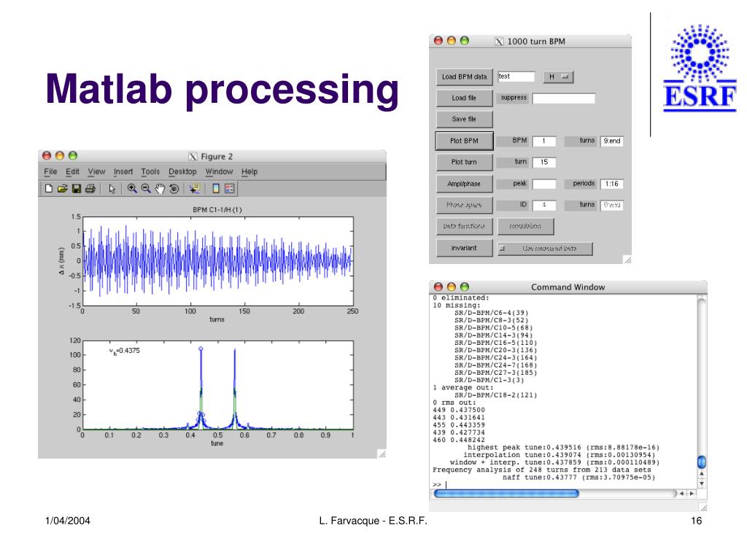Close the 1000 turn BPM window
This screenshot has width=747, height=560.
[438, 41]
